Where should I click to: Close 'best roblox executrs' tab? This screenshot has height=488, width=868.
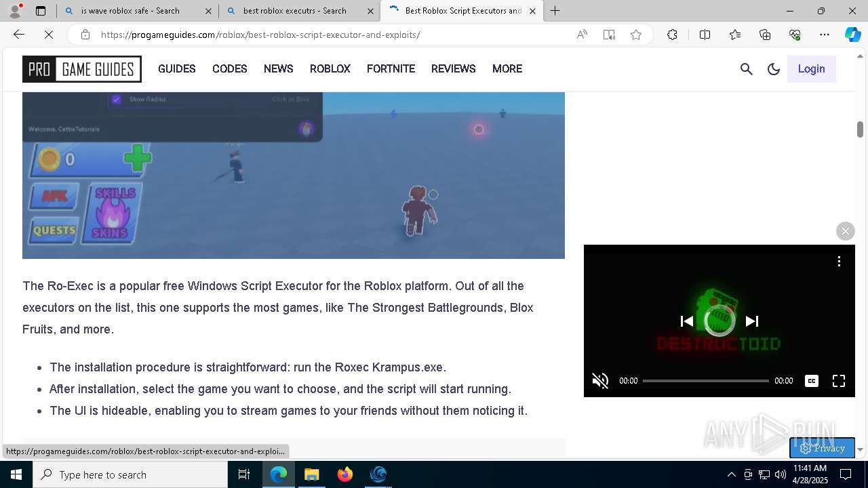(370, 11)
